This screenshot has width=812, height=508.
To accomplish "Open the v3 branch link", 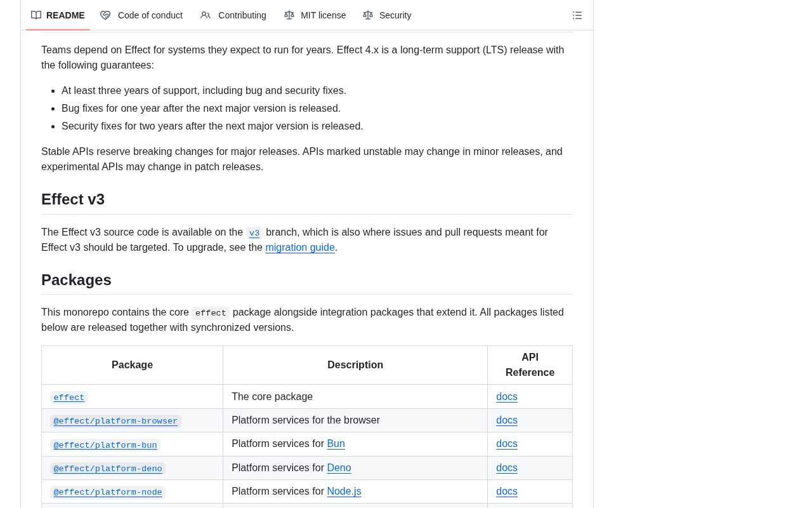I will (x=254, y=233).
